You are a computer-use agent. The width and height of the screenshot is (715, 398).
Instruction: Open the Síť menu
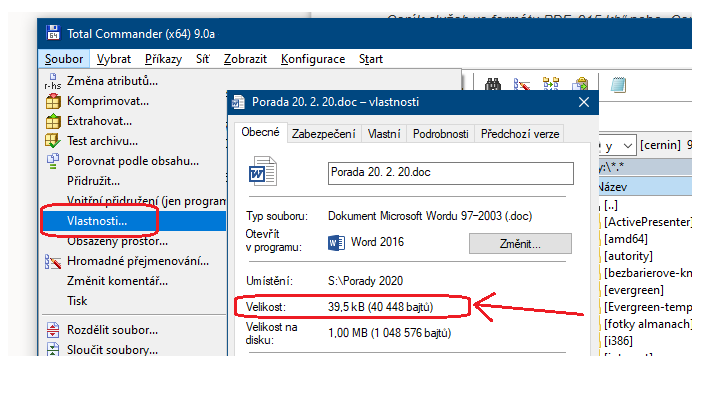click(x=202, y=59)
